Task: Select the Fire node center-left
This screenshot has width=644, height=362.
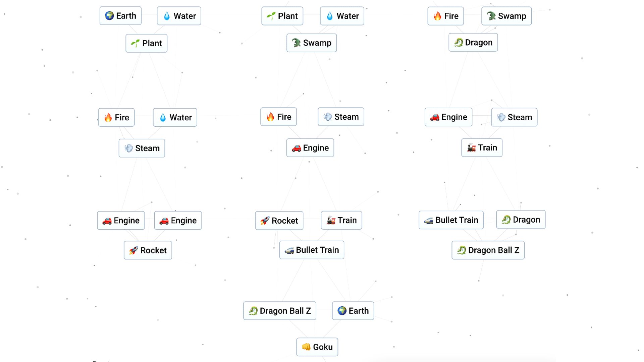Action: click(116, 117)
